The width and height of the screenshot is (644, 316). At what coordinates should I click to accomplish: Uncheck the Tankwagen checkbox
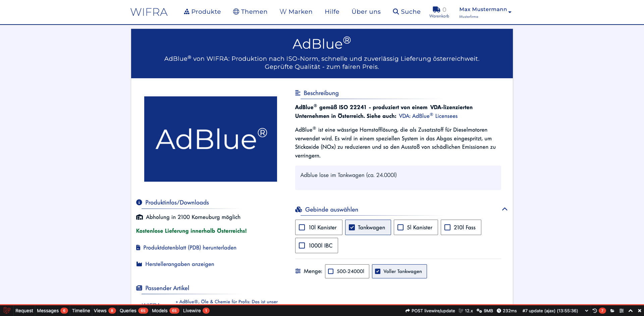(352, 227)
